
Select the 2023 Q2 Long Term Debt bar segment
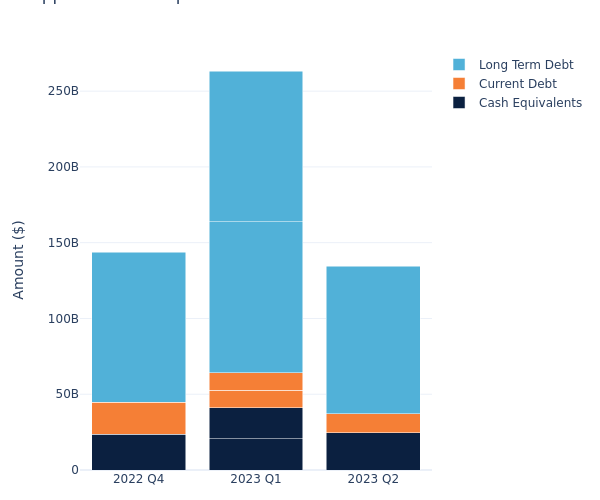pyautogui.click(x=373, y=340)
